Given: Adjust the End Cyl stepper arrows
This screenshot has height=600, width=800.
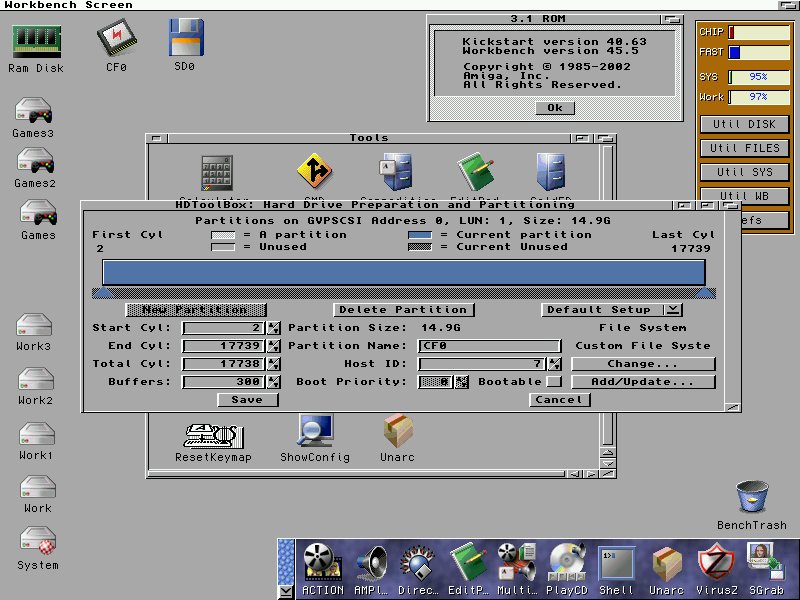Looking at the screenshot, I should (274, 345).
